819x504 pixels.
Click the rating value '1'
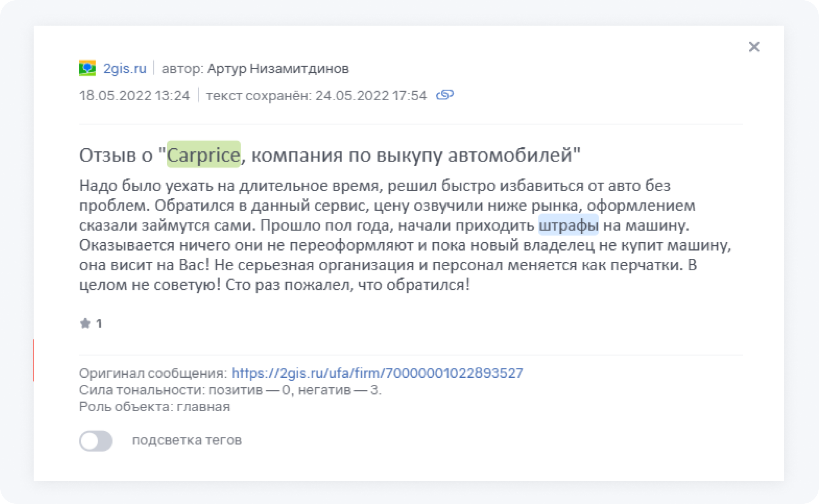pos(99,323)
